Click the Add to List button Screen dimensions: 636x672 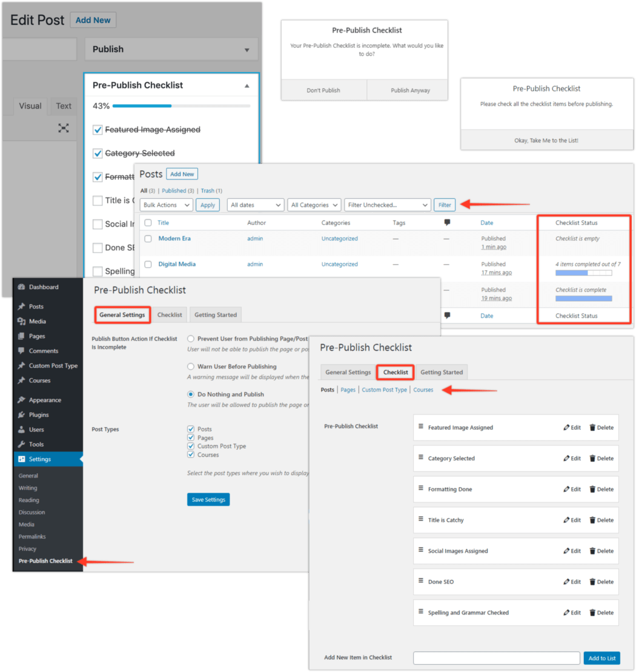click(601, 658)
